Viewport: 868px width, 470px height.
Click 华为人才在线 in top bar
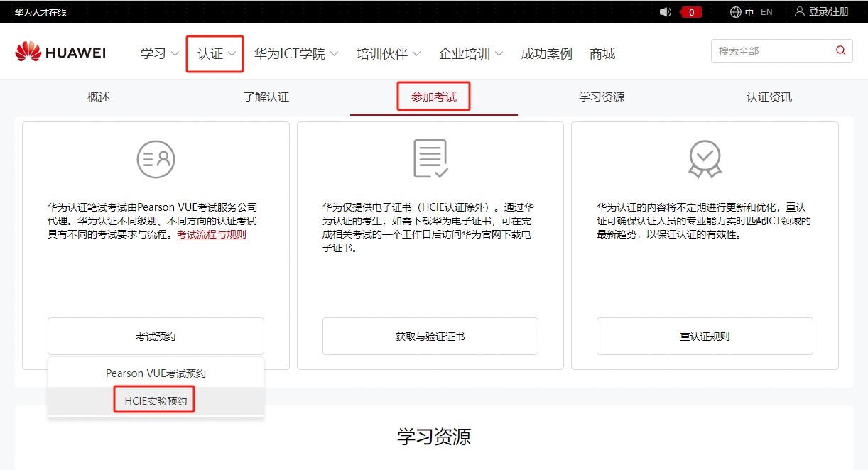(40, 12)
